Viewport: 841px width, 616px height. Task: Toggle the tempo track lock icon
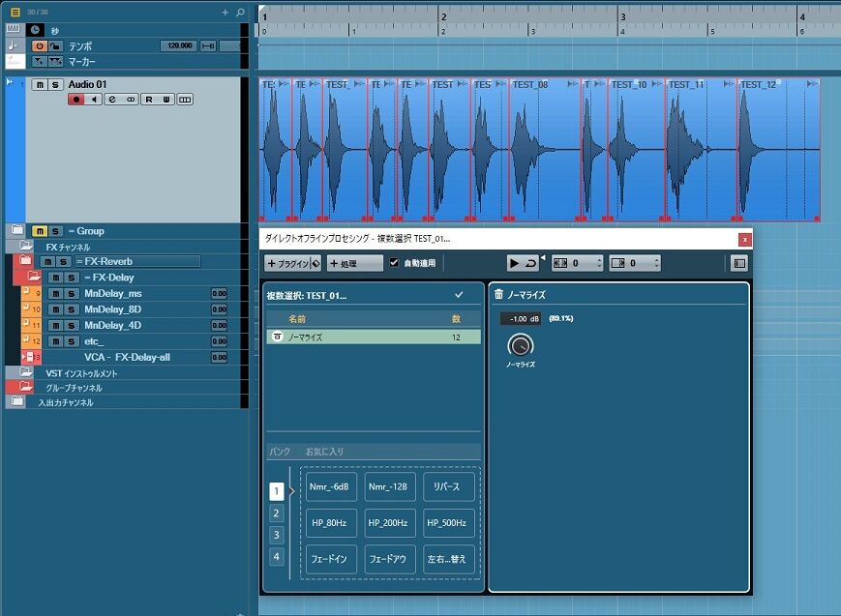55,46
